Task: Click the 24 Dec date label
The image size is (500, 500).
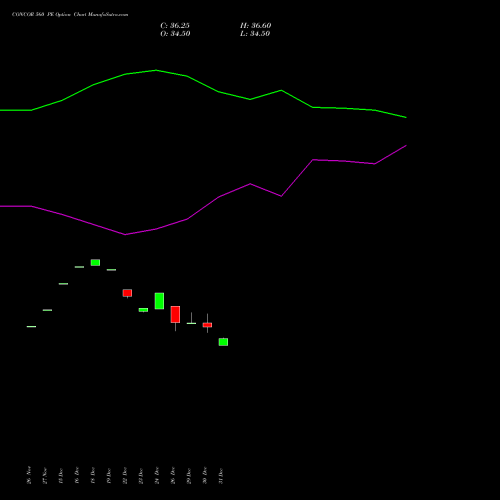Action: (x=157, y=475)
